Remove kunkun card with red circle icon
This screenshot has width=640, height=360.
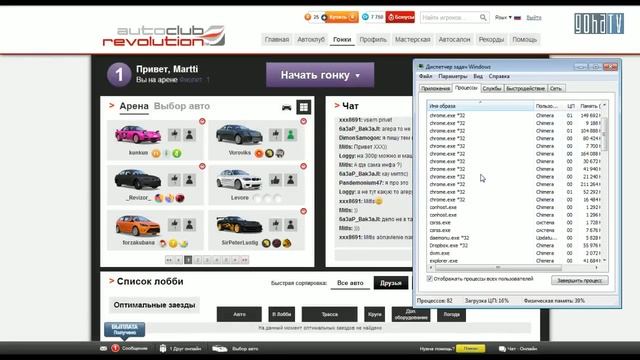coord(202,121)
